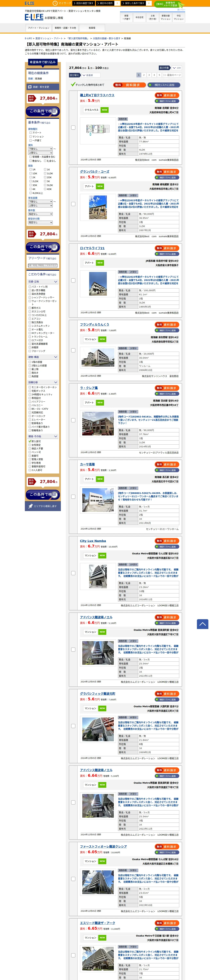The width and height of the screenshot is (210, 980).
Task: Collapse the 建物・構造 section
Action: pos(43,357)
